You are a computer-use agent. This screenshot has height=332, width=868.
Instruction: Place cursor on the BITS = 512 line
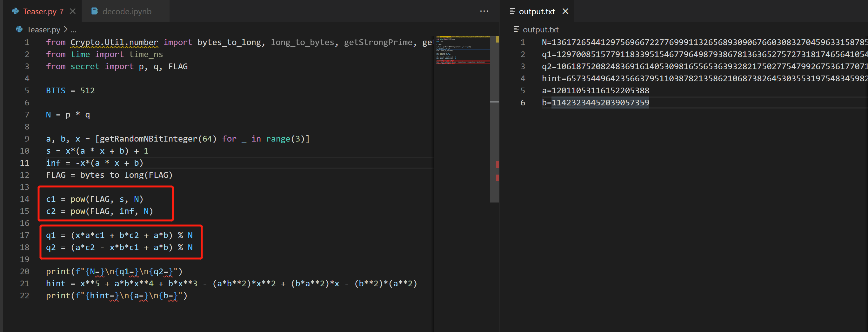[70, 90]
